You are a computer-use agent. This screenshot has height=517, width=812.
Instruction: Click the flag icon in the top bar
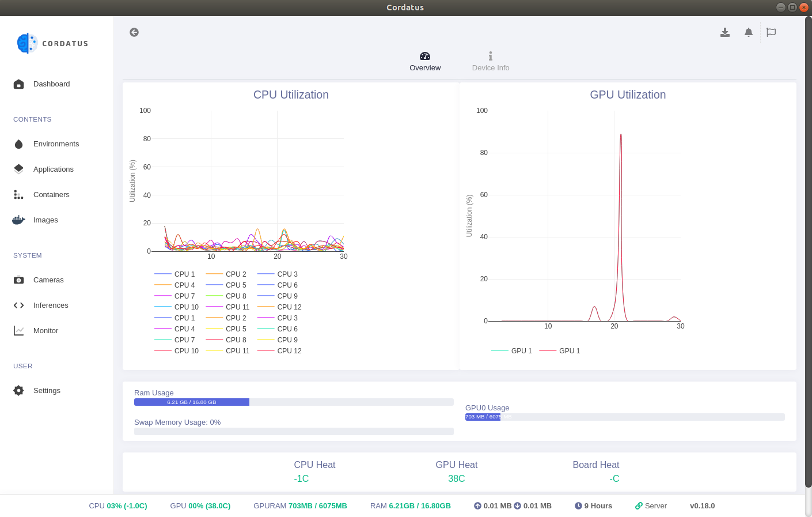pyautogui.click(x=771, y=32)
